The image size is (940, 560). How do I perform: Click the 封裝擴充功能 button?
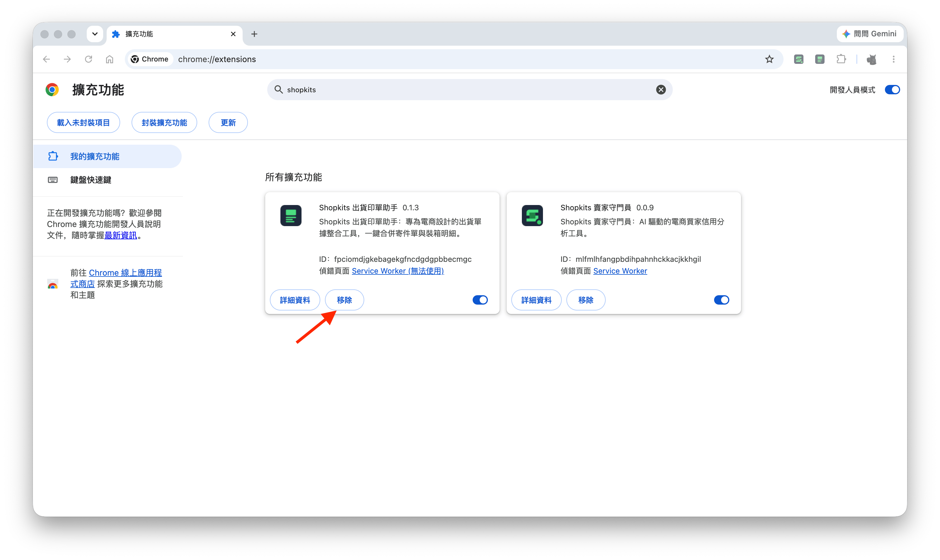click(164, 123)
